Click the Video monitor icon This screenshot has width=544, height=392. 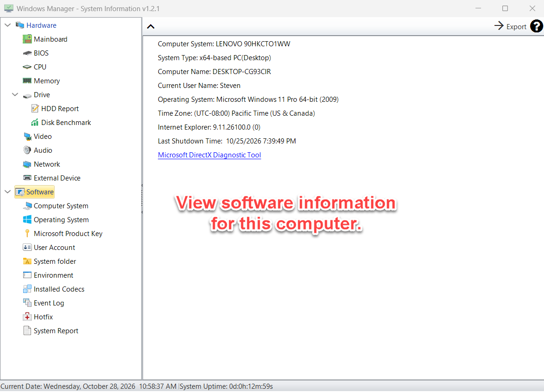27,137
